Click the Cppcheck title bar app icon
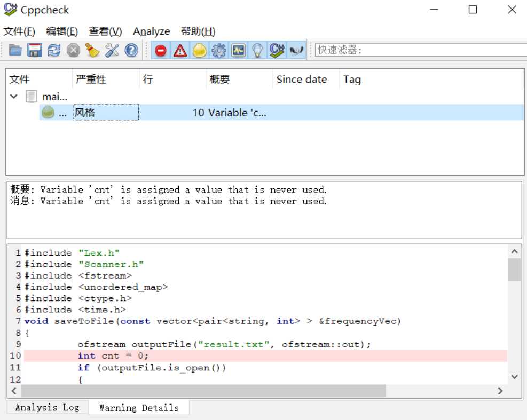Screen dimensions: 527x420 click(x=10, y=10)
